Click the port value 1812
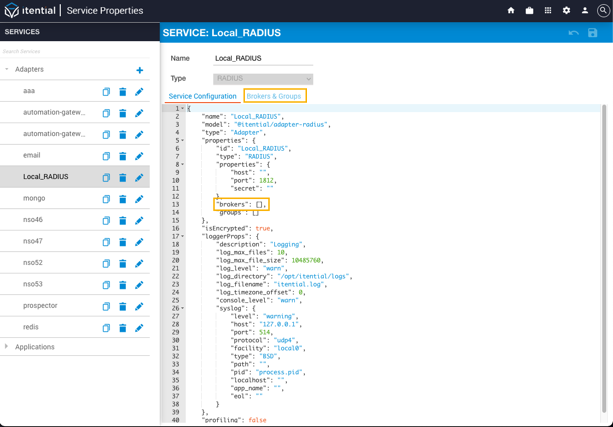This screenshot has width=613, height=427. click(x=266, y=180)
